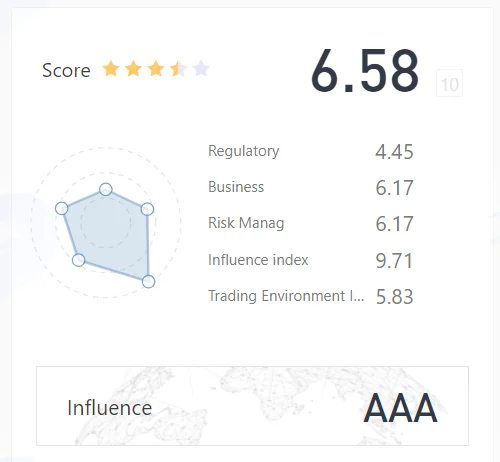Open the Business score row
Screen dimensions: 500x462
point(311,187)
